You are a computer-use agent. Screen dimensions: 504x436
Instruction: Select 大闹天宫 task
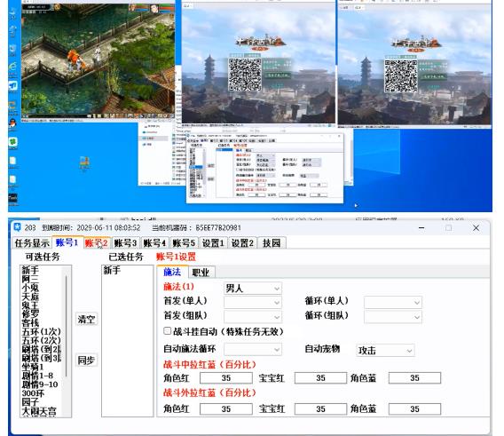pos(39,411)
